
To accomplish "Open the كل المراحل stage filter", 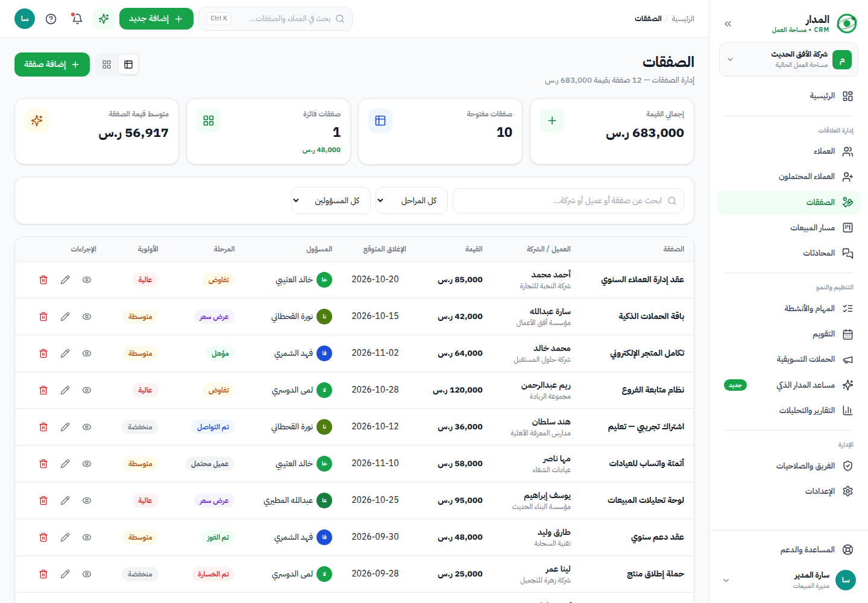I will [x=412, y=201].
